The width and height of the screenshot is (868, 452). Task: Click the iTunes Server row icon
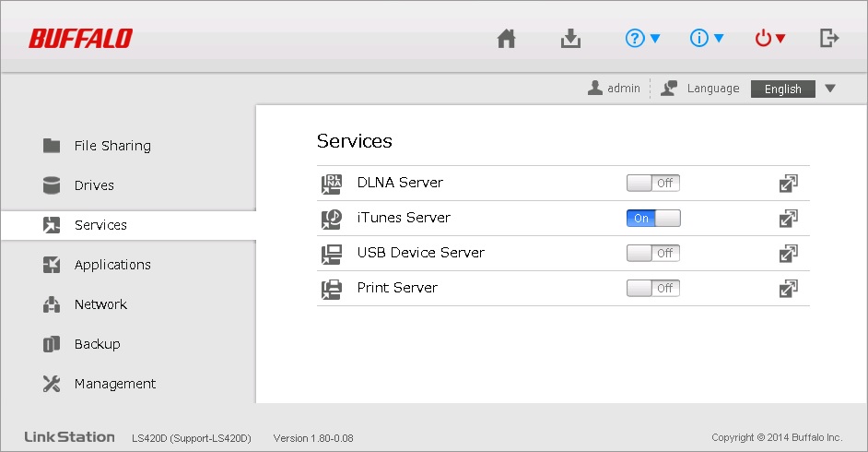coord(332,220)
